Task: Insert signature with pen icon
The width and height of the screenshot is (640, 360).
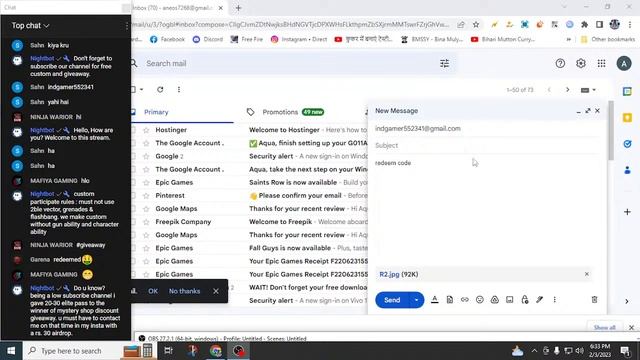Action: (x=540, y=300)
